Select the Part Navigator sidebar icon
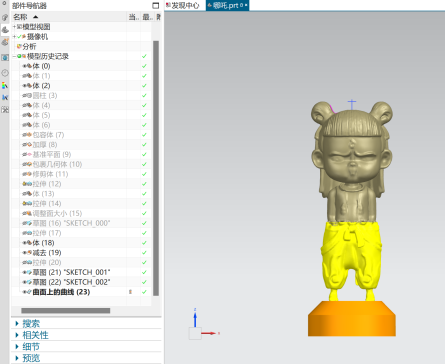Viewport: 445px width, 364px height. point(5,30)
